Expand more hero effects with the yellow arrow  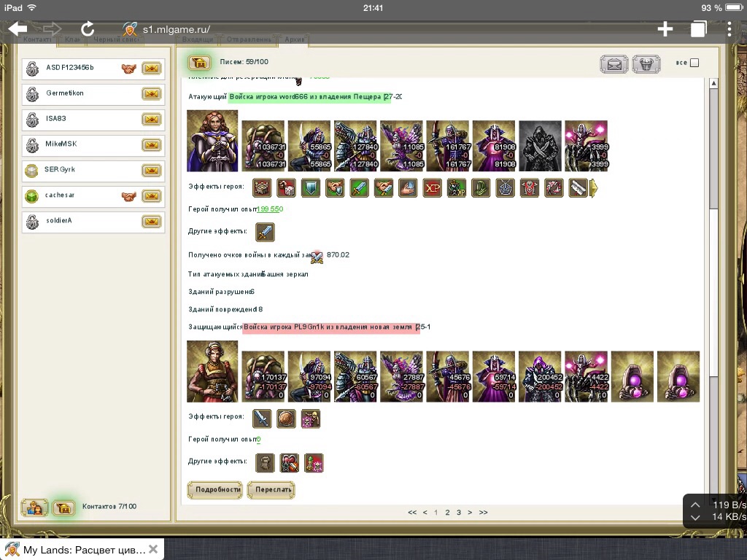pyautogui.click(x=594, y=188)
